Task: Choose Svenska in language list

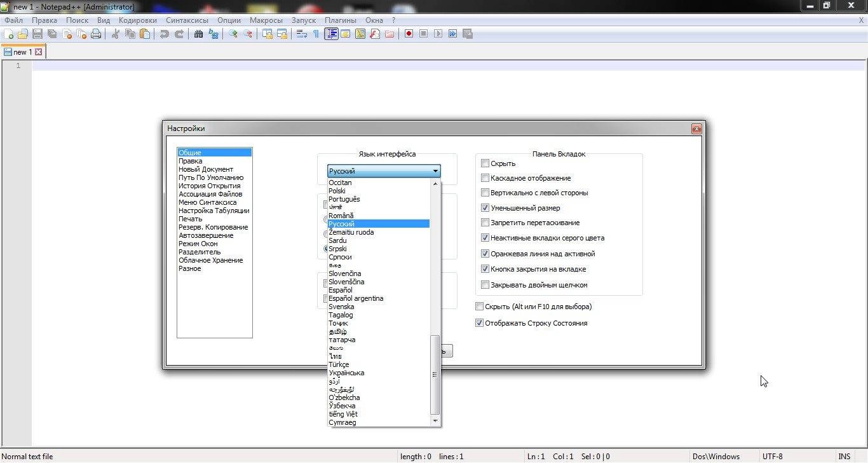Action: (x=379, y=307)
